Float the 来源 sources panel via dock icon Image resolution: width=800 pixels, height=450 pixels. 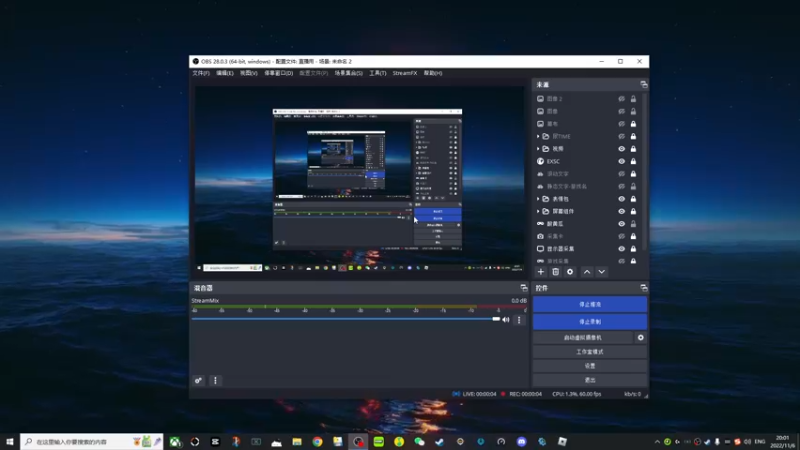pos(643,84)
